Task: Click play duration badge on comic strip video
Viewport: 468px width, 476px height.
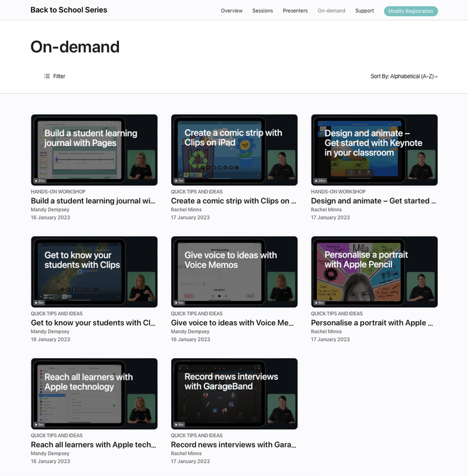Action: click(x=180, y=180)
